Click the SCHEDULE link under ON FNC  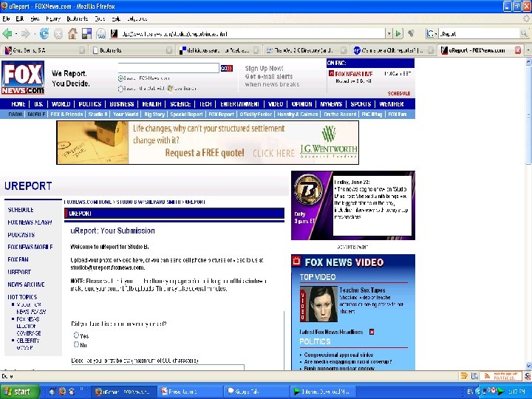(399, 93)
